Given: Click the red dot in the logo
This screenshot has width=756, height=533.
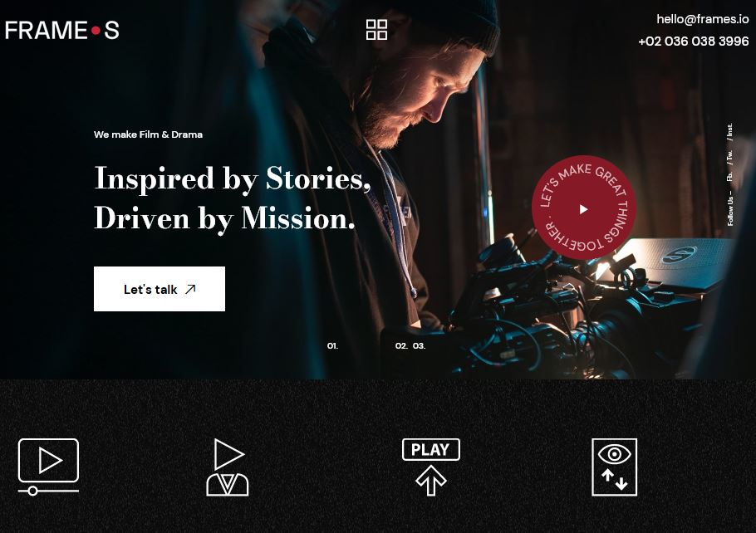Looking at the screenshot, I should coord(96,31).
